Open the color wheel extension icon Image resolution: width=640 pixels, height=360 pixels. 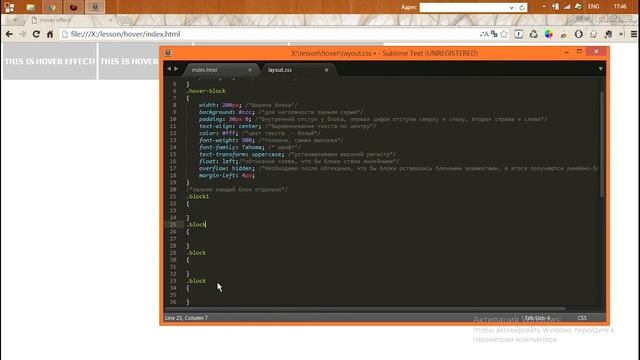(549, 34)
